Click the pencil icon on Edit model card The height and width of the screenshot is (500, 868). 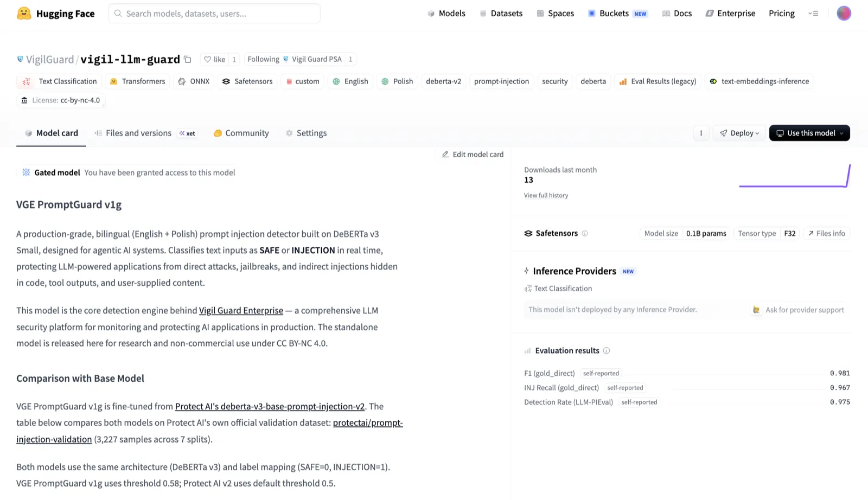[446, 154]
